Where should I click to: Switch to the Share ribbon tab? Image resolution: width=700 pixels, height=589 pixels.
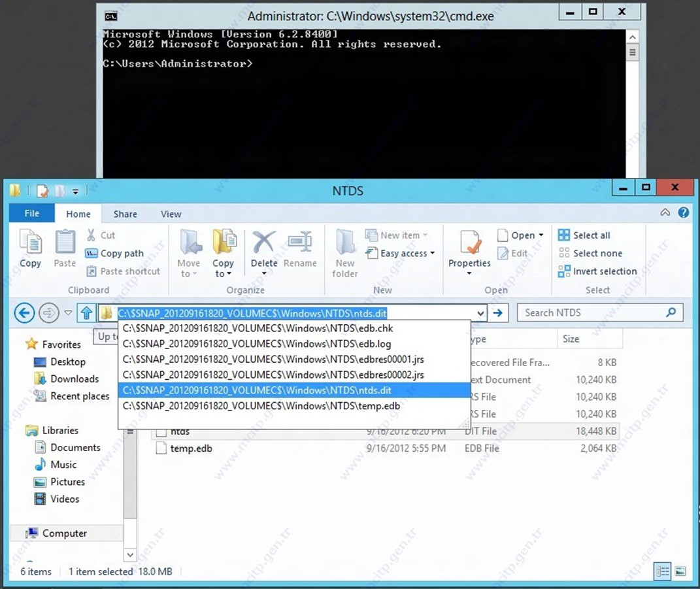pos(125,214)
